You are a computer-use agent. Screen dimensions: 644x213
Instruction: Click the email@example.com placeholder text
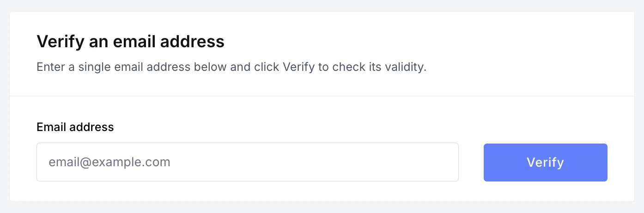click(x=109, y=162)
